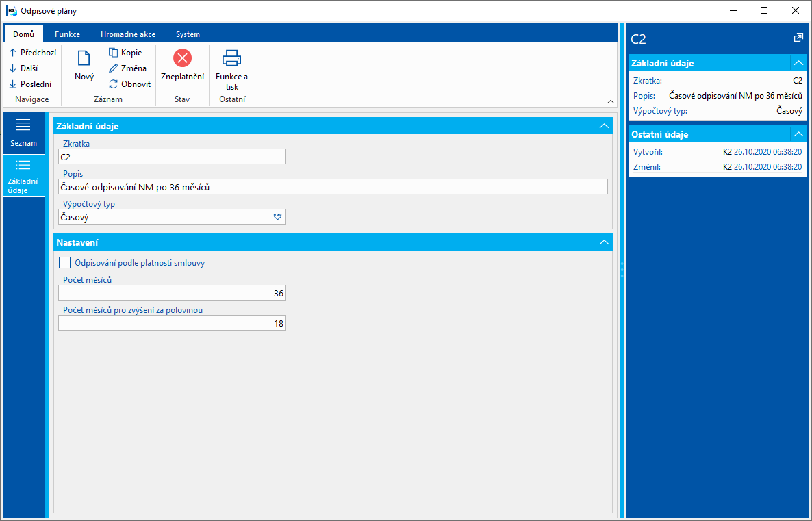812x521 pixels.
Task: Switch to the Systém tab
Action: (188, 34)
